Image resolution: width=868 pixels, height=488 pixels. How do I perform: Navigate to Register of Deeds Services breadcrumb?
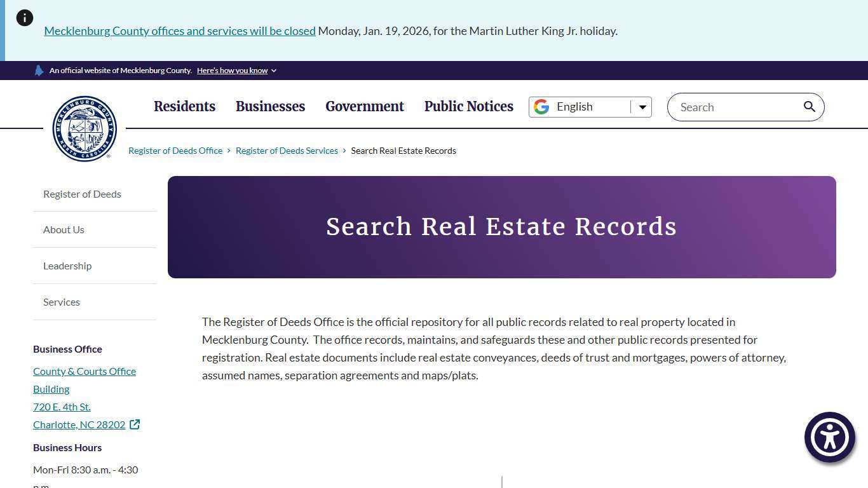point(287,151)
